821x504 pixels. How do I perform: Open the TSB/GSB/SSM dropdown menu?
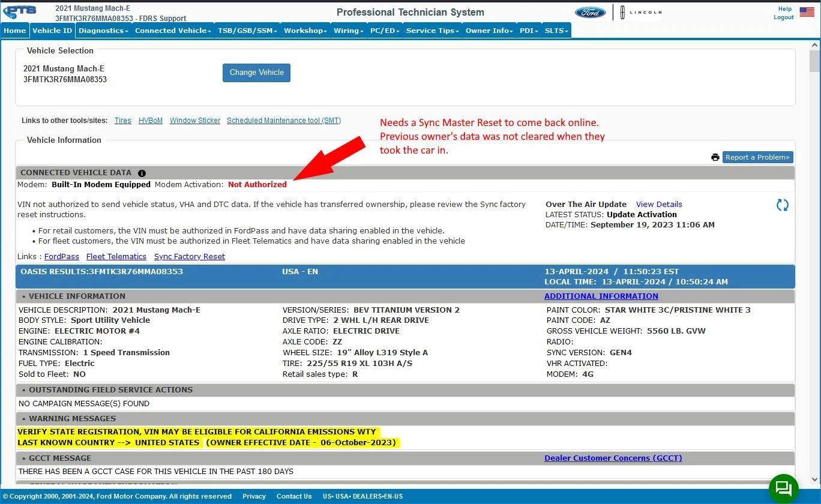(x=247, y=31)
